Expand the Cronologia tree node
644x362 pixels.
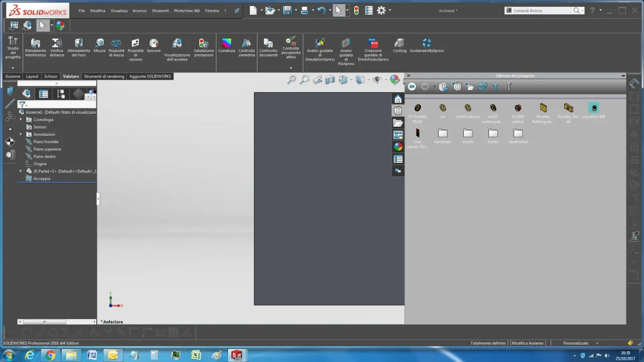pos(21,119)
